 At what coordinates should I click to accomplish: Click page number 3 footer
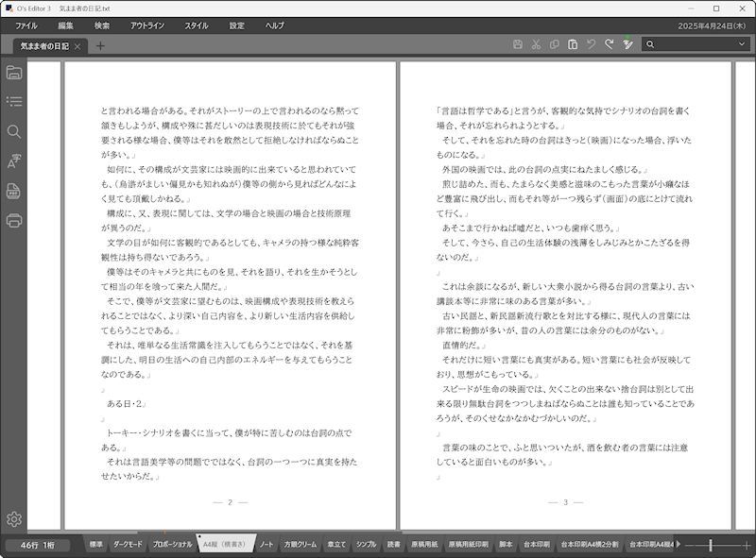click(x=565, y=502)
